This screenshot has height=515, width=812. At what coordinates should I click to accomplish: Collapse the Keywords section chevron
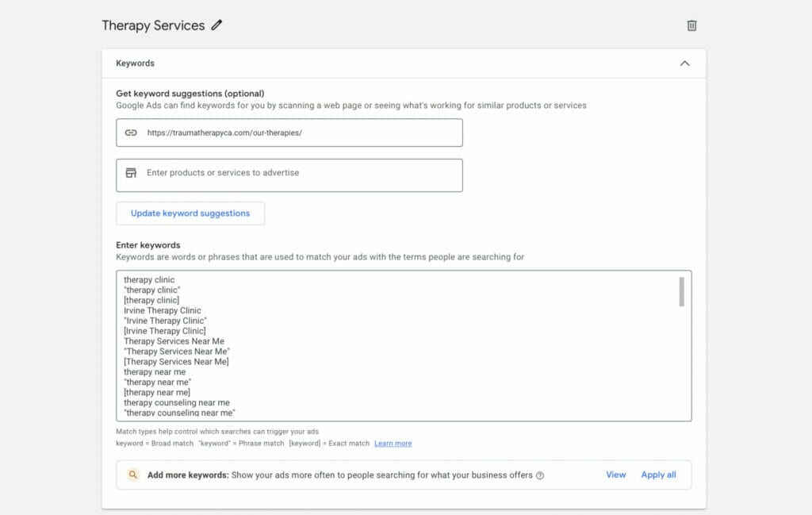click(x=684, y=63)
